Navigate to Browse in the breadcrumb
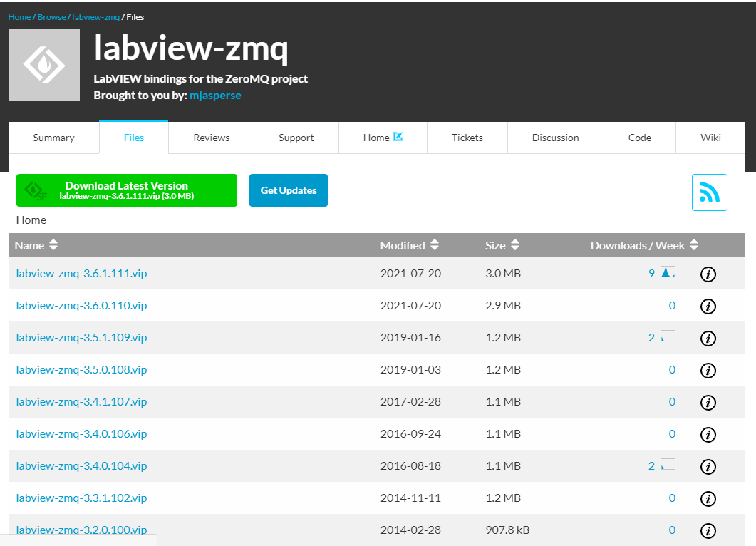This screenshot has height=546, width=756. [x=51, y=16]
